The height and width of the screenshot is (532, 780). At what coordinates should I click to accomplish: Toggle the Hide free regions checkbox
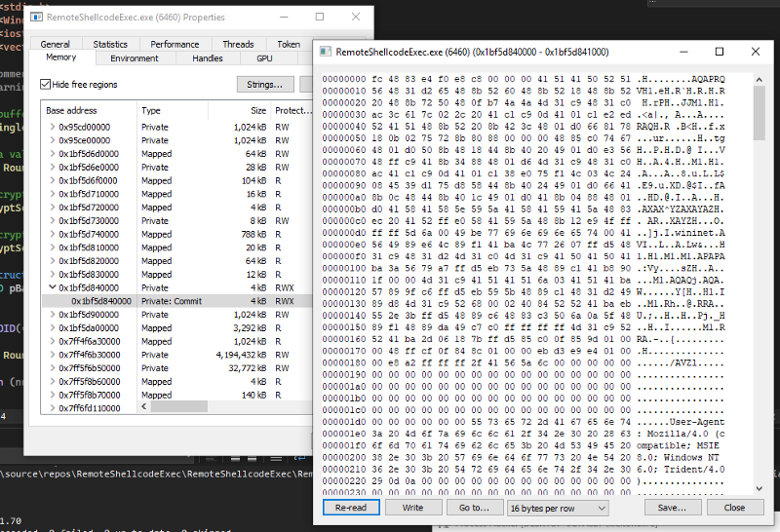pos(45,85)
